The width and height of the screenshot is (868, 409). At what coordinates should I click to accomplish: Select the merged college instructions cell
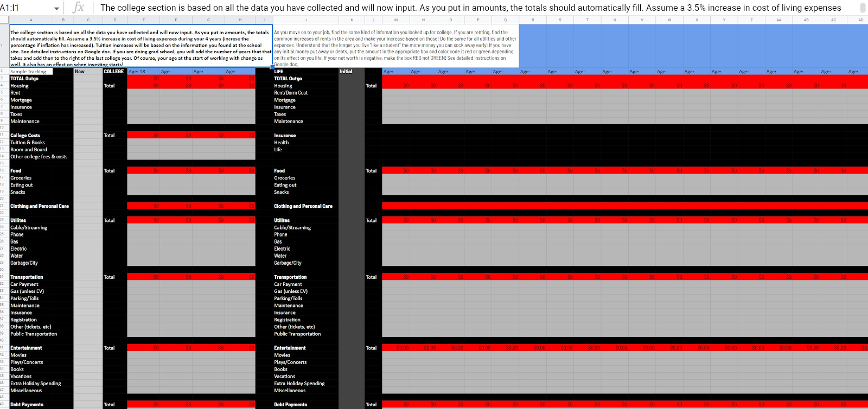tap(141, 46)
